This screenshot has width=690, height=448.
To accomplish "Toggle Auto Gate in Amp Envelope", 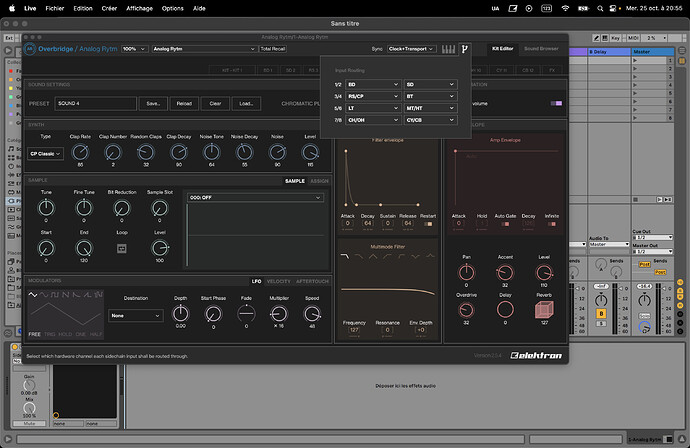I will pyautogui.click(x=505, y=224).
